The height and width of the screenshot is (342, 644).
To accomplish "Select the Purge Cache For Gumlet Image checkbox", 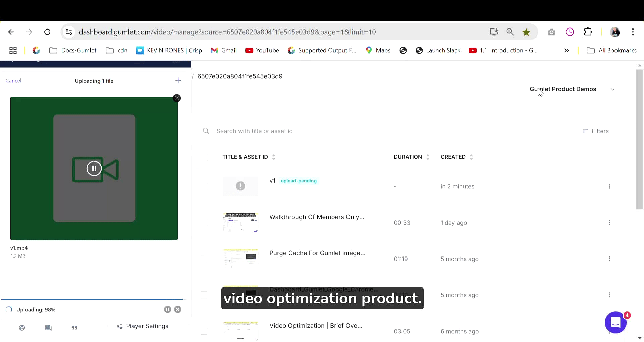I will pyautogui.click(x=204, y=259).
